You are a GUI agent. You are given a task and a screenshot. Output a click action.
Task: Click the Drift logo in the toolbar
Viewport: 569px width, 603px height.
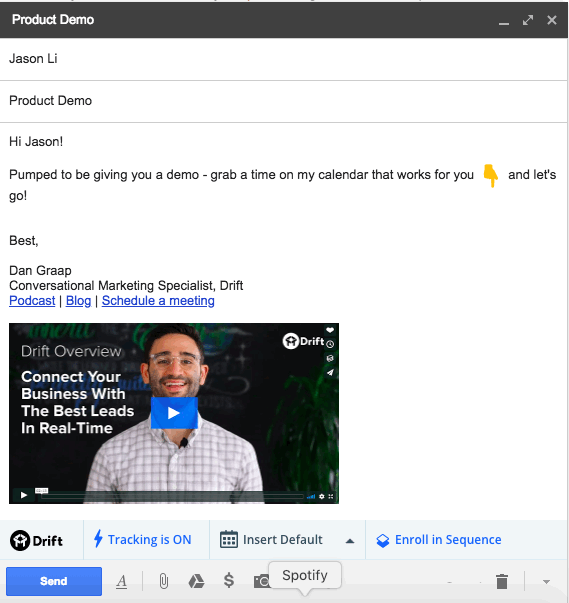point(37,540)
